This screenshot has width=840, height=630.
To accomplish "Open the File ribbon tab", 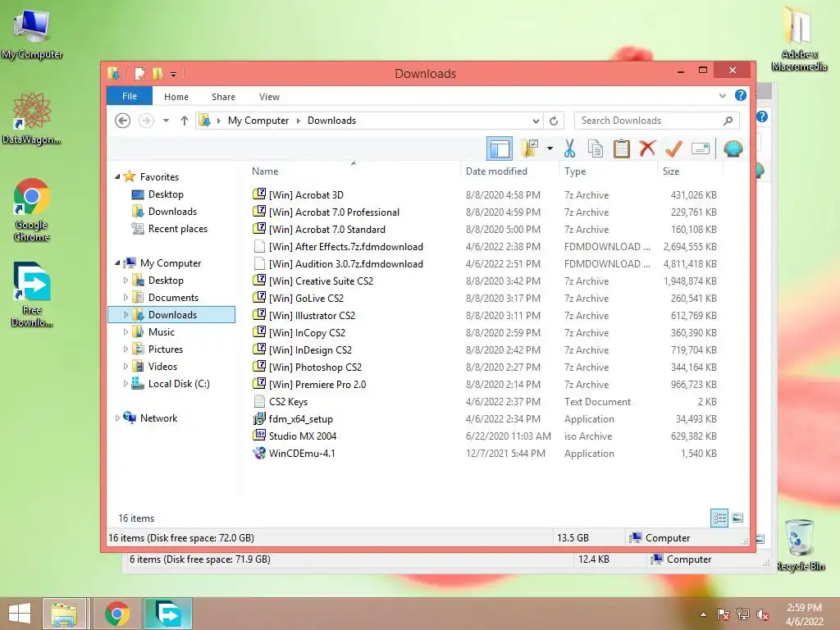I will 130,96.
